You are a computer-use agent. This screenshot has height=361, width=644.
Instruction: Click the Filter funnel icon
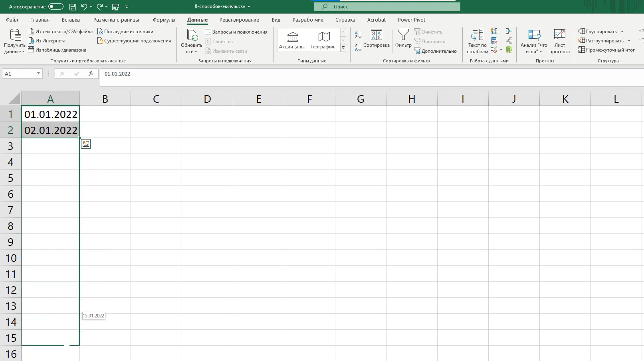click(403, 35)
